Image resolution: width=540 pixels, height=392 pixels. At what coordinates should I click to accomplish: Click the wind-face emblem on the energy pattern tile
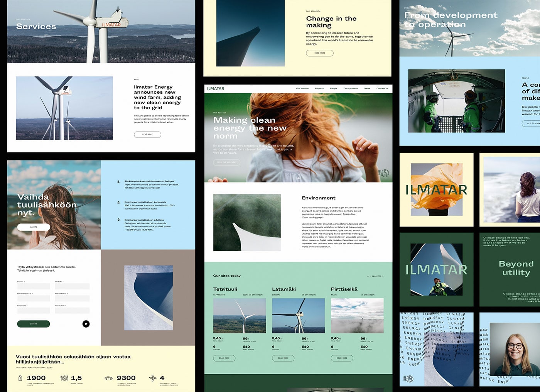[x=408, y=379]
